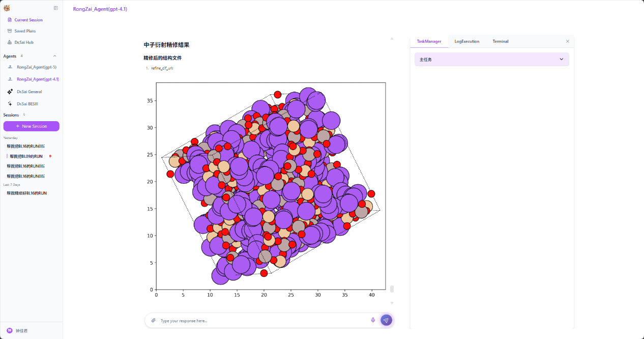Start a New Session
Viewport: 644px width, 339px height.
pos(32,126)
